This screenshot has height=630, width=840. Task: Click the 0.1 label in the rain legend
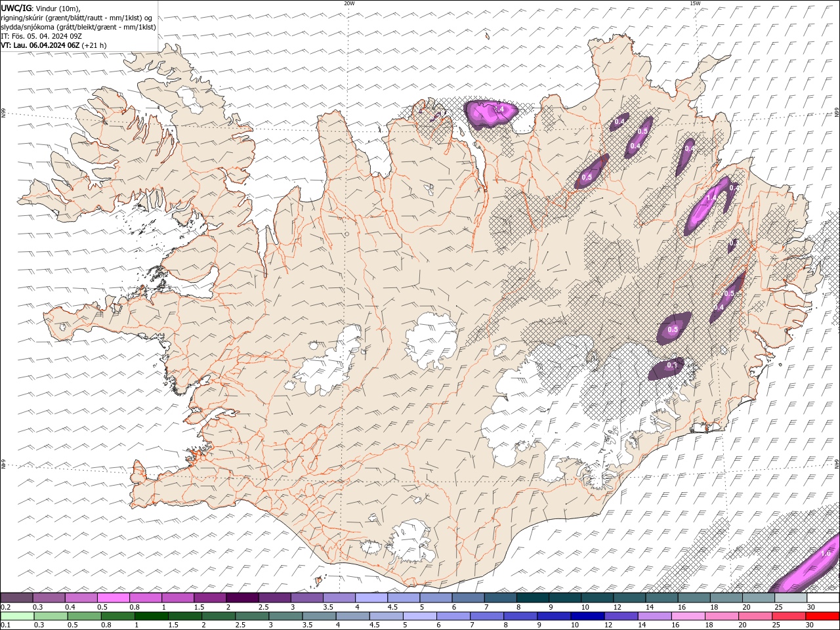coord(5,625)
